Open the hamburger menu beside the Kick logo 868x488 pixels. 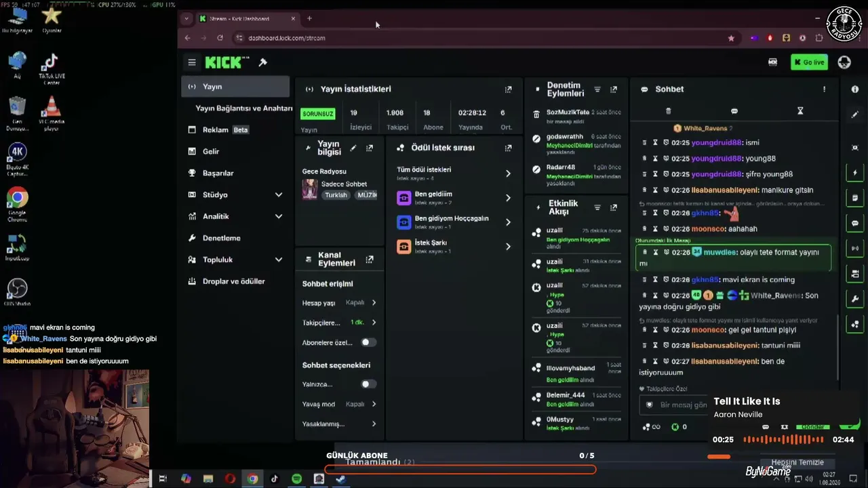pyautogui.click(x=192, y=62)
